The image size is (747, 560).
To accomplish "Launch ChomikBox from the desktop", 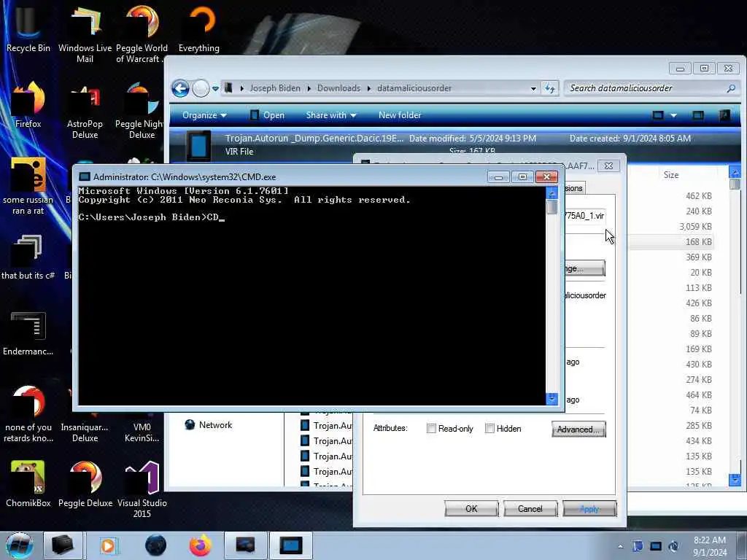I will [28, 484].
